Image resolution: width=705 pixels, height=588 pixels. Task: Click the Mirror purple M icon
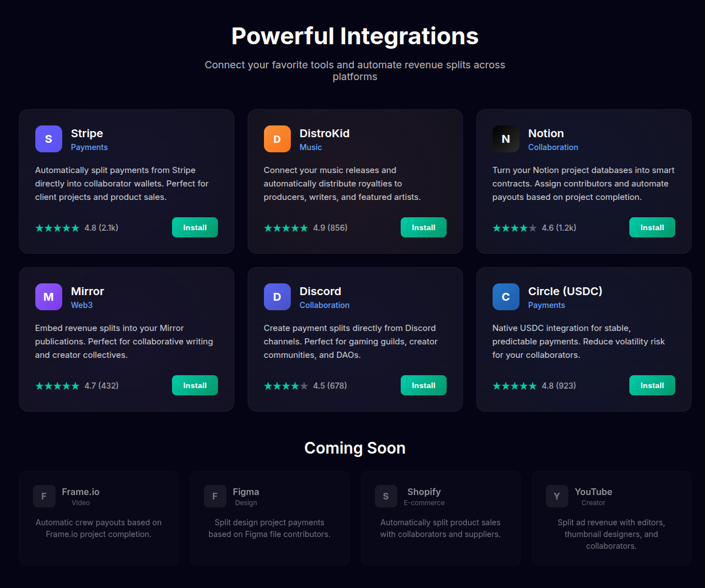[49, 297]
